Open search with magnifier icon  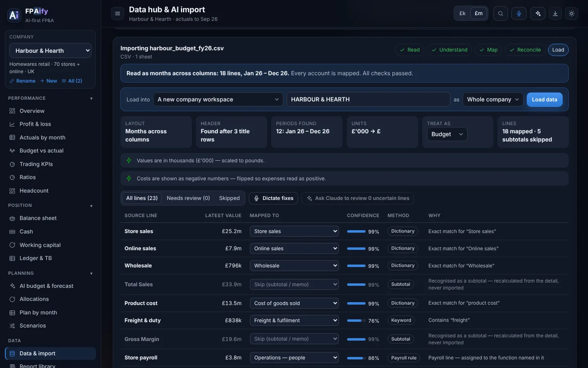[501, 13]
